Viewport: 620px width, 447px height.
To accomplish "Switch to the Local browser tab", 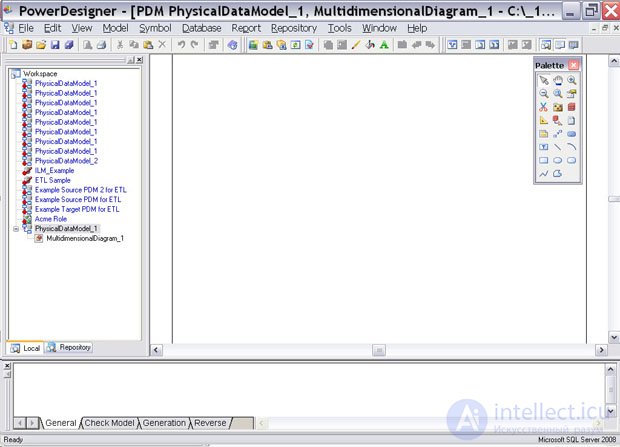I will pyautogui.click(x=25, y=348).
